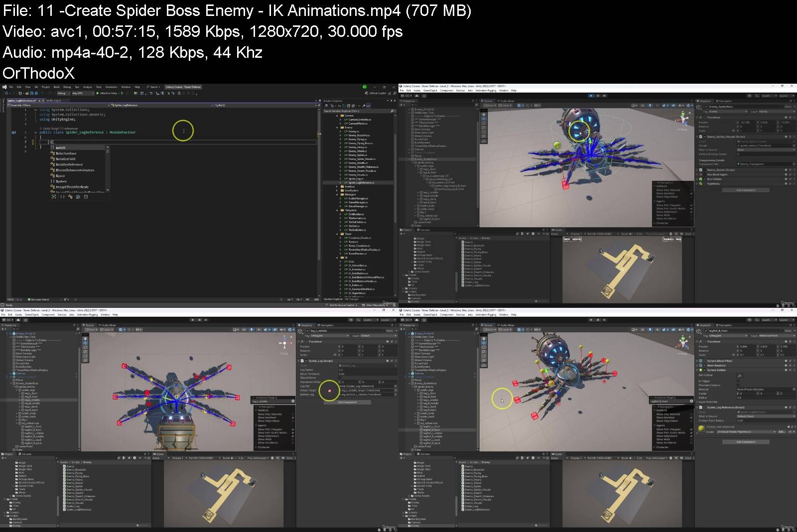Viewport: 797px width, 532px height.
Task: Click Save All icon in Visual Studio toolbar
Action: pos(36,93)
